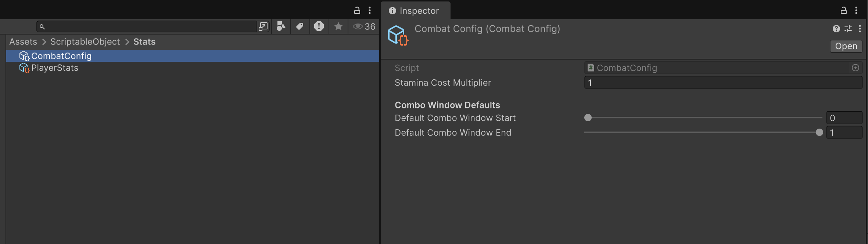868x244 pixels.
Task: Select the PlayerStats asset
Action: (x=54, y=68)
